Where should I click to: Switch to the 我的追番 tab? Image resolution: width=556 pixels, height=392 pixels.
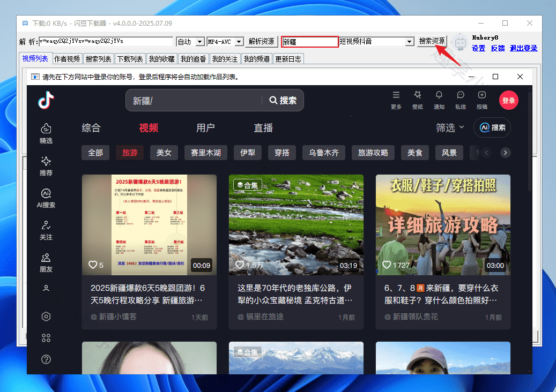(x=193, y=59)
